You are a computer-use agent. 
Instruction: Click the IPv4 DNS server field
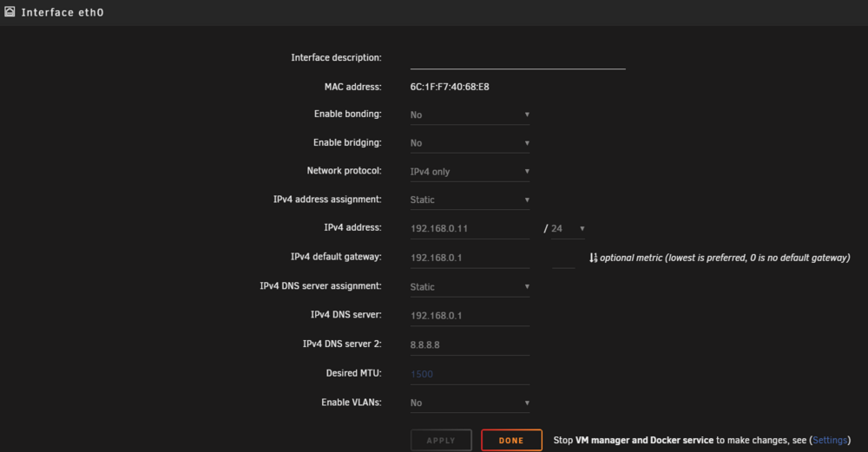470,315
